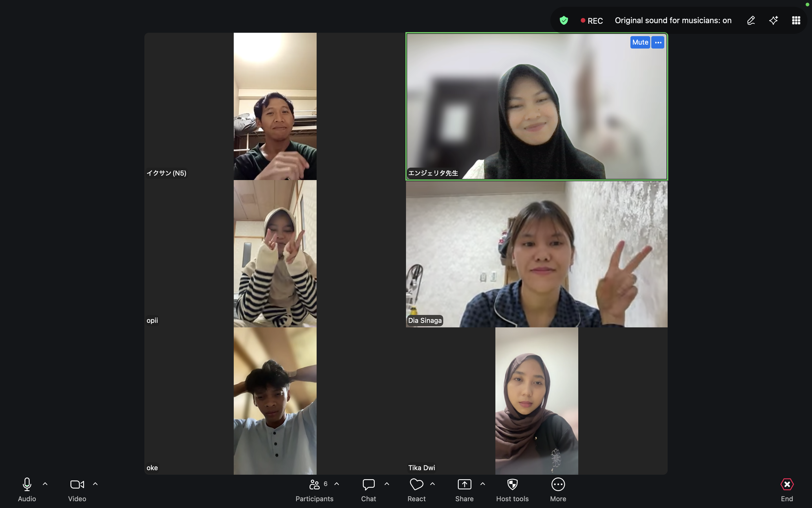This screenshot has height=508, width=812.
Task: Click the REC recording indicator
Action: pos(592,21)
